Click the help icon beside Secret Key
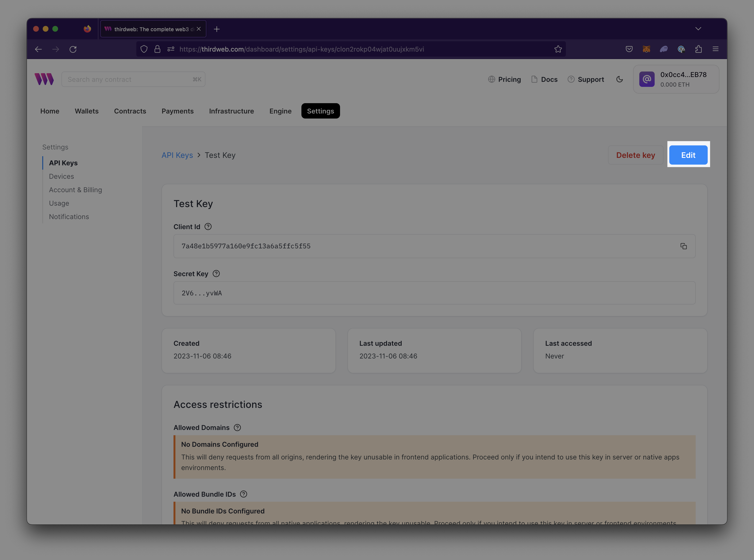 tap(216, 274)
